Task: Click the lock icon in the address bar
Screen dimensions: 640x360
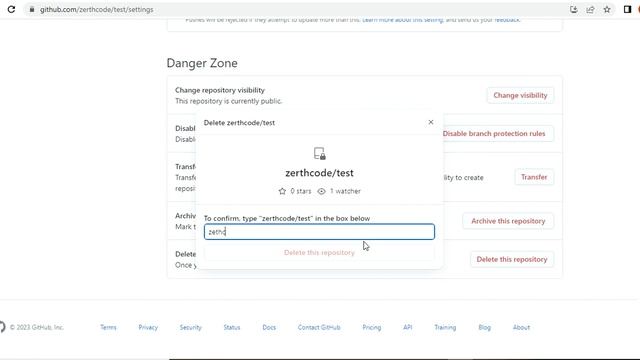Action: coord(31,9)
